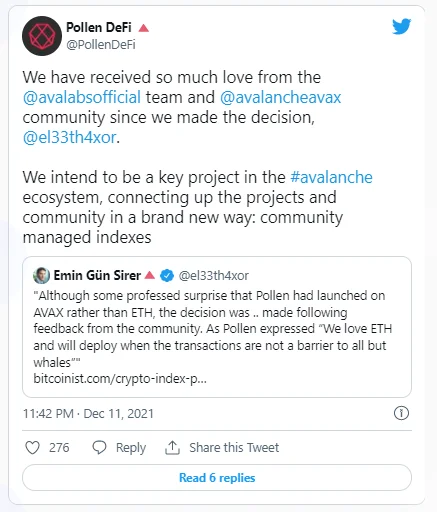Click the @el33th4xor mention in tweet text
Viewport: 437px width, 512px height.
point(70,137)
